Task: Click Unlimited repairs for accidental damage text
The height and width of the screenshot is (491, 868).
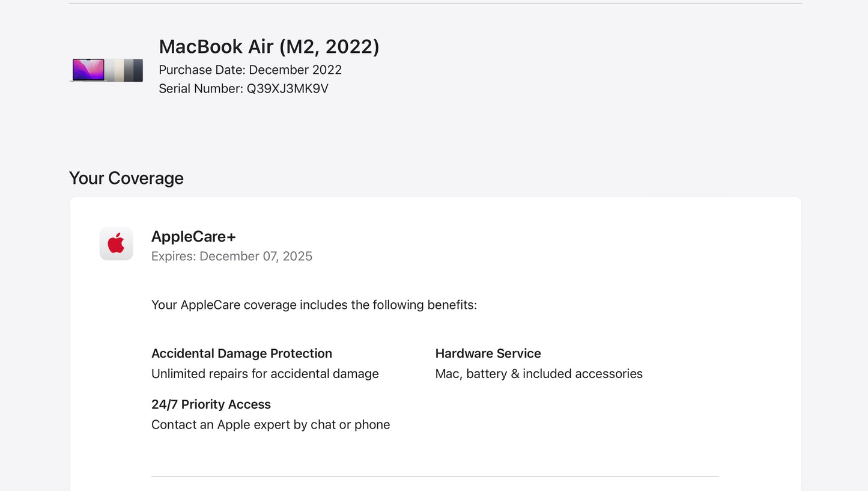Action: tap(265, 374)
